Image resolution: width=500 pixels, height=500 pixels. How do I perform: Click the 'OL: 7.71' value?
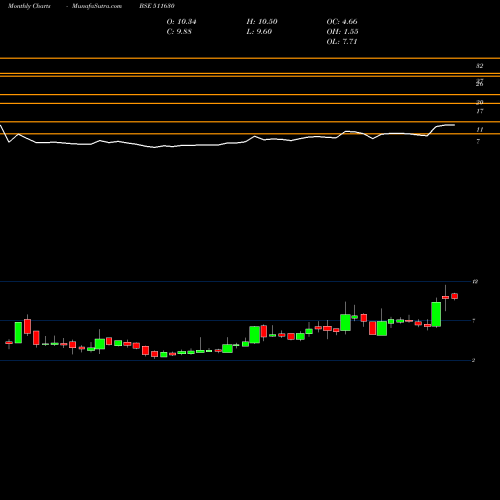click(x=342, y=42)
